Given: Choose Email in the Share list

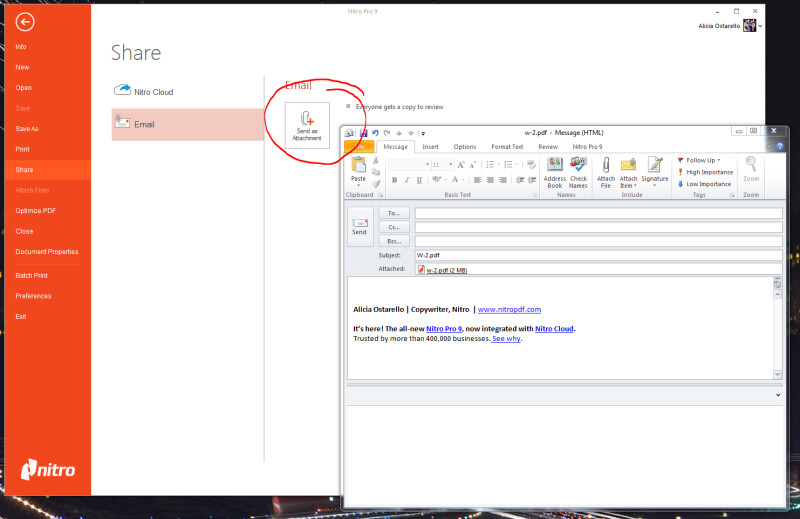Looking at the screenshot, I should pos(188,124).
